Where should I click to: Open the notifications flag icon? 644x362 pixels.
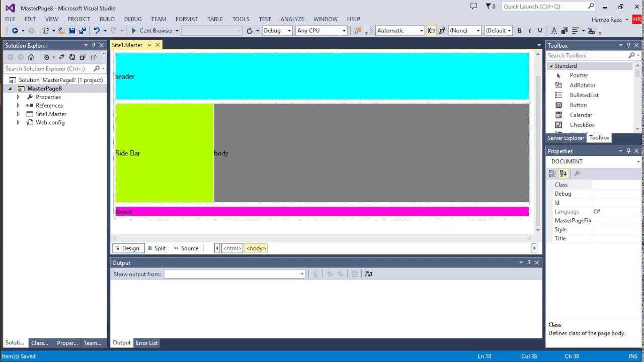[x=489, y=6]
